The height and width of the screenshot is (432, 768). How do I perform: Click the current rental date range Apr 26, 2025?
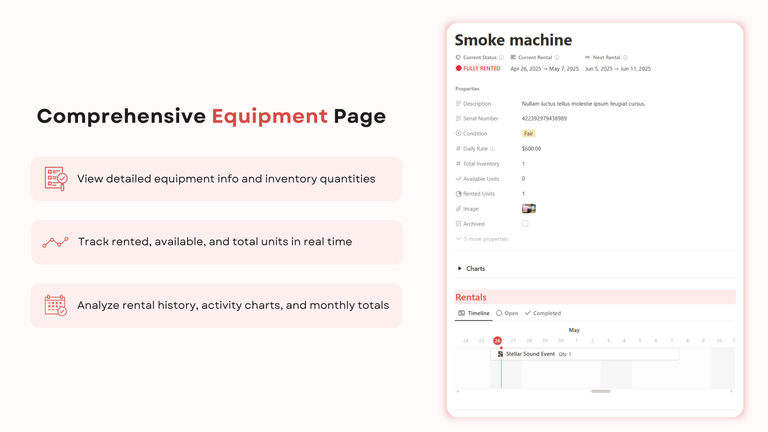pyautogui.click(x=545, y=69)
